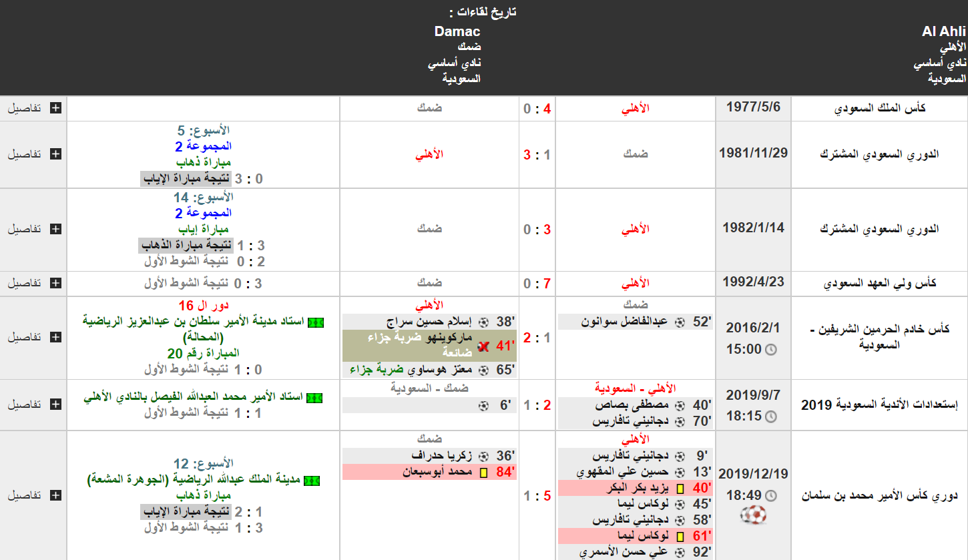Click the yellow card icon beside محمد أبوسبعان
Image resolution: width=968 pixels, height=560 pixels.
coord(483,473)
